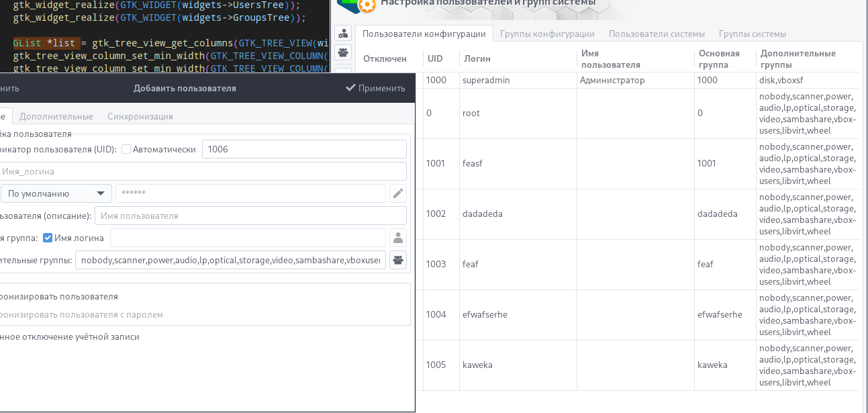Click the pencil icon next to password field
Screen dimensions: 868x413
tap(398, 194)
